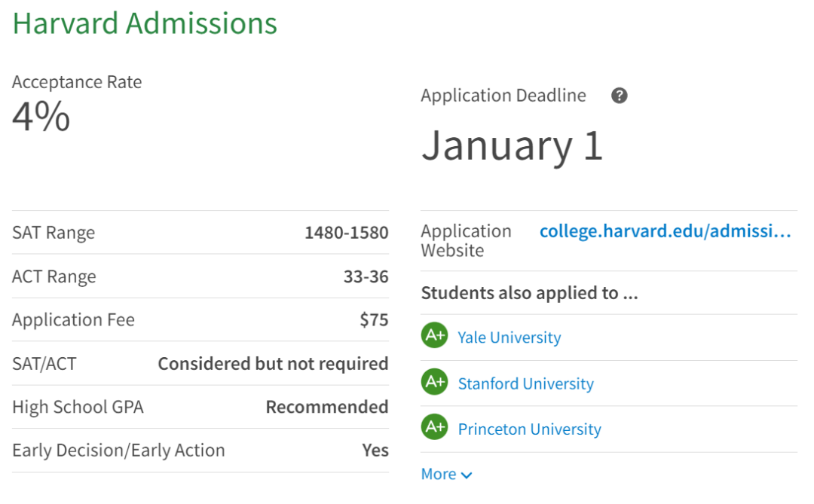The height and width of the screenshot is (504, 814).
Task: Click the A+ badge beside Yale University
Action: pos(434,336)
